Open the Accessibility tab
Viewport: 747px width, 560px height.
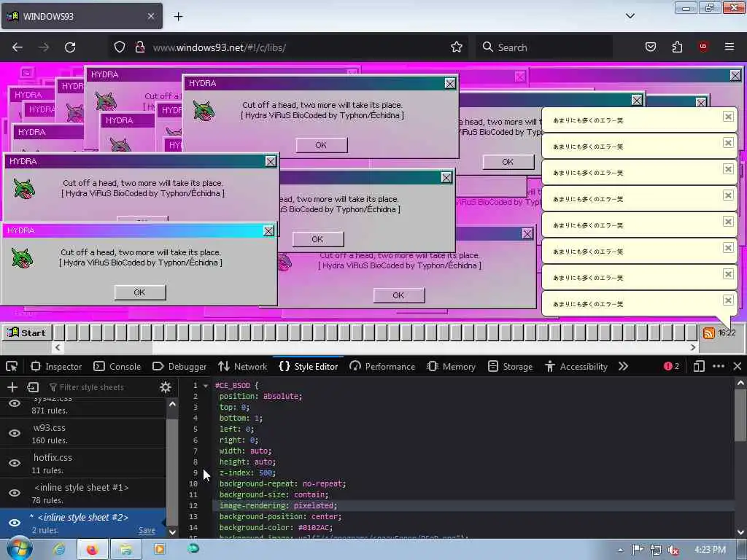click(x=576, y=366)
